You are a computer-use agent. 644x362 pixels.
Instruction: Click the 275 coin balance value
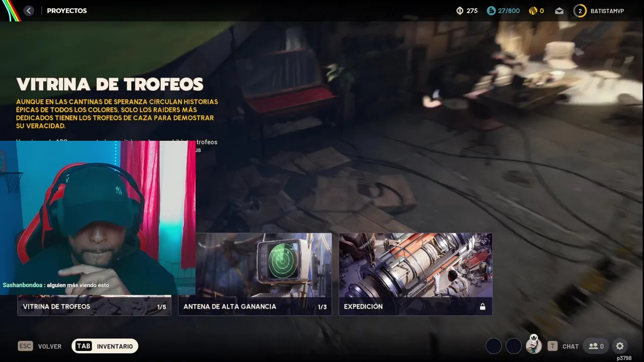(472, 11)
